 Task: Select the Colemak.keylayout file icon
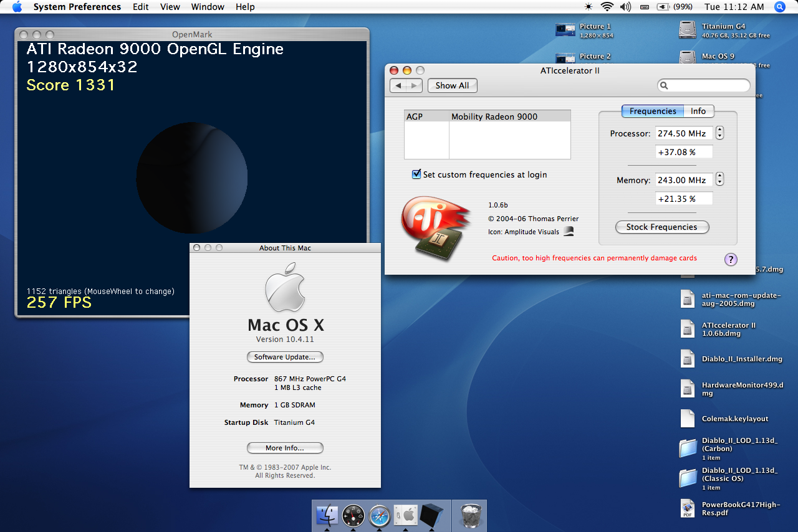687,419
